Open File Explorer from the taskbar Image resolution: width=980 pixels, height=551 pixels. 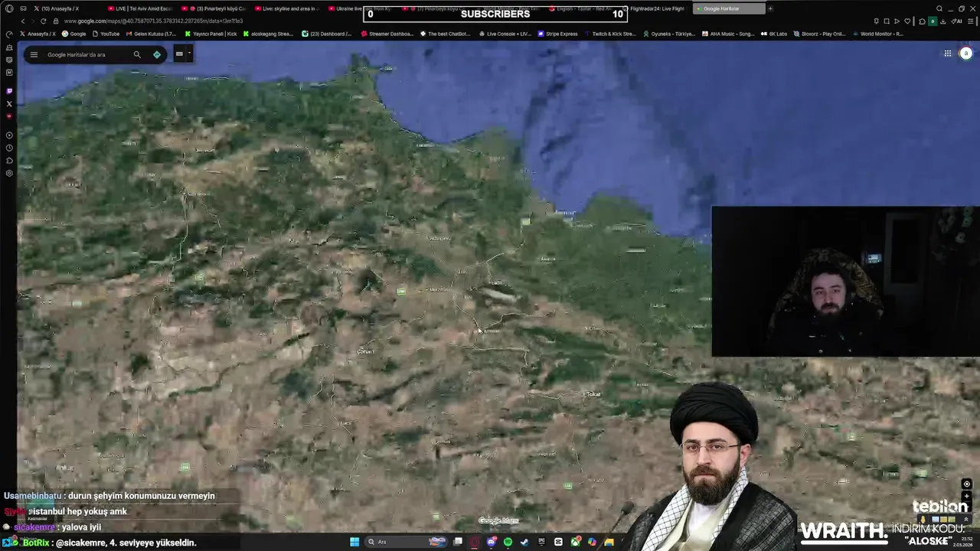609,542
